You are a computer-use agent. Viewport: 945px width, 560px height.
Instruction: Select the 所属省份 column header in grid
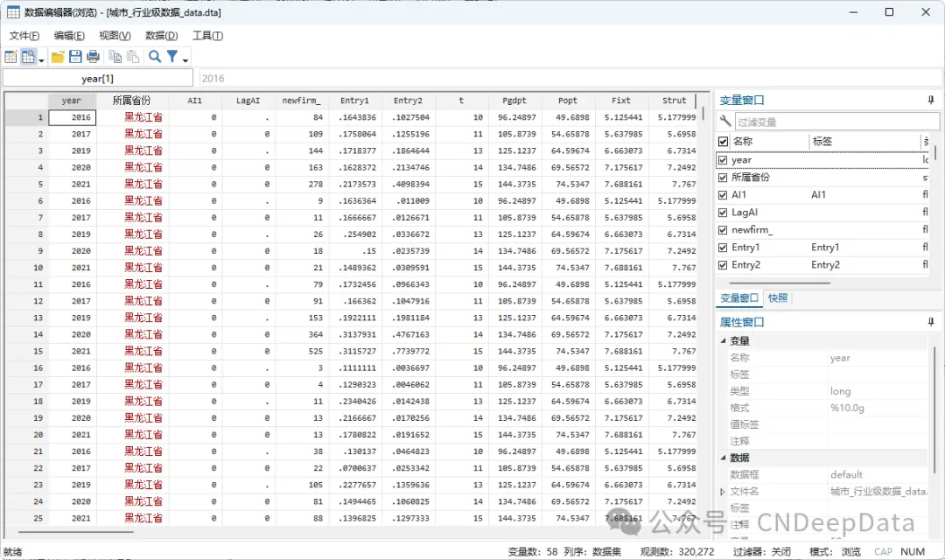[132, 101]
